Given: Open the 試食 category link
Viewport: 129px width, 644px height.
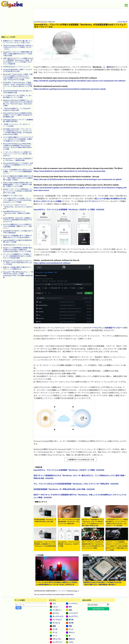Looking at the screenshot, I should (70, 610).
